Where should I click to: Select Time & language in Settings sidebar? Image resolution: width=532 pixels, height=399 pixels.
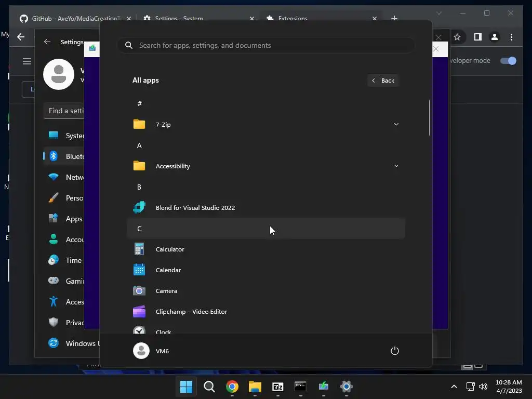coord(64,260)
